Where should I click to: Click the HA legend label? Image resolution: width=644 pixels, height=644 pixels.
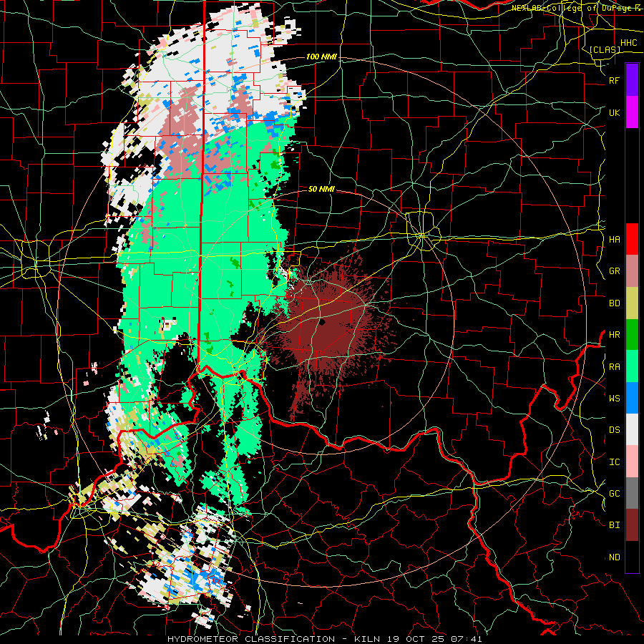tap(614, 240)
